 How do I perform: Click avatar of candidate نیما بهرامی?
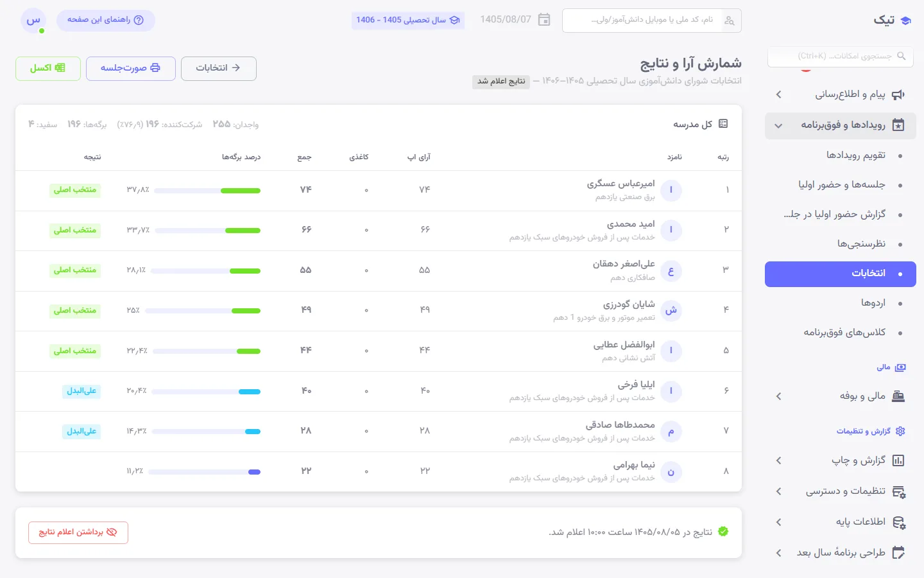coord(671,472)
